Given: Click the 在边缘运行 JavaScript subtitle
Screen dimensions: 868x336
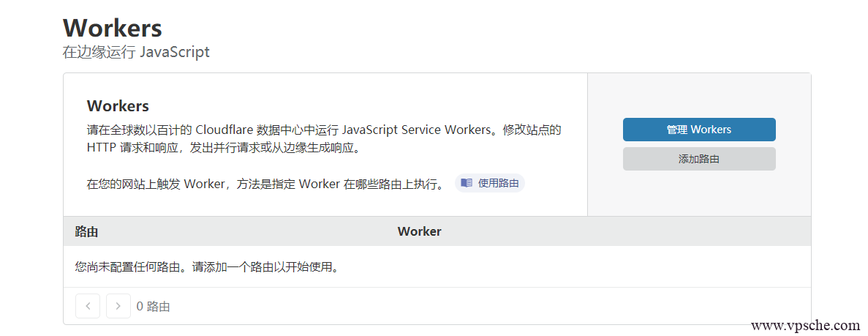Looking at the screenshot, I should pos(136,52).
